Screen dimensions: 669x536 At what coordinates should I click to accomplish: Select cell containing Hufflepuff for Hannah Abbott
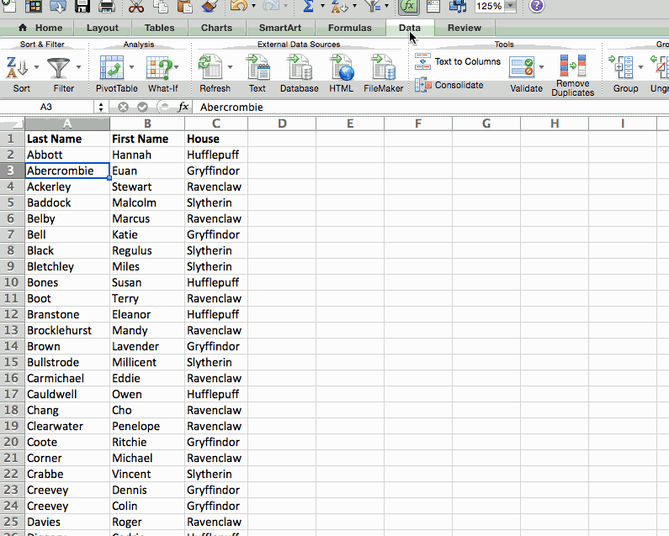(x=215, y=155)
